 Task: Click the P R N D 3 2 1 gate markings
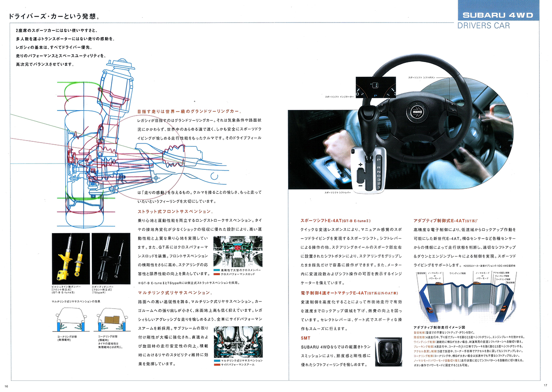[378, 173]
